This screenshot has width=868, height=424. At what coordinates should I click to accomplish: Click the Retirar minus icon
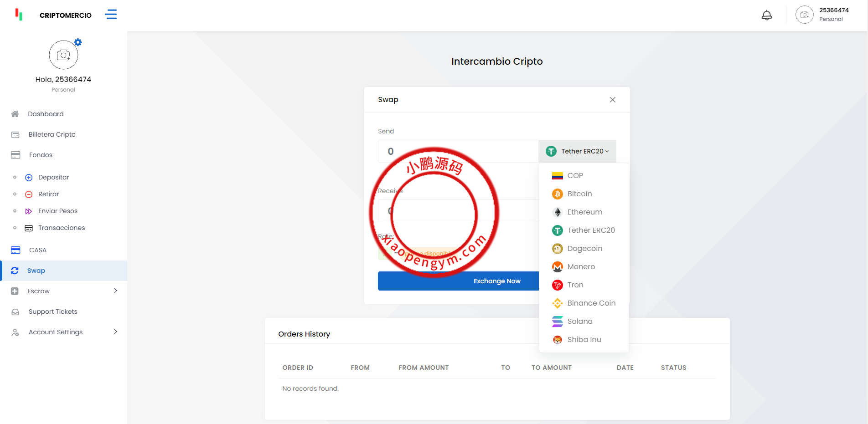(x=29, y=194)
